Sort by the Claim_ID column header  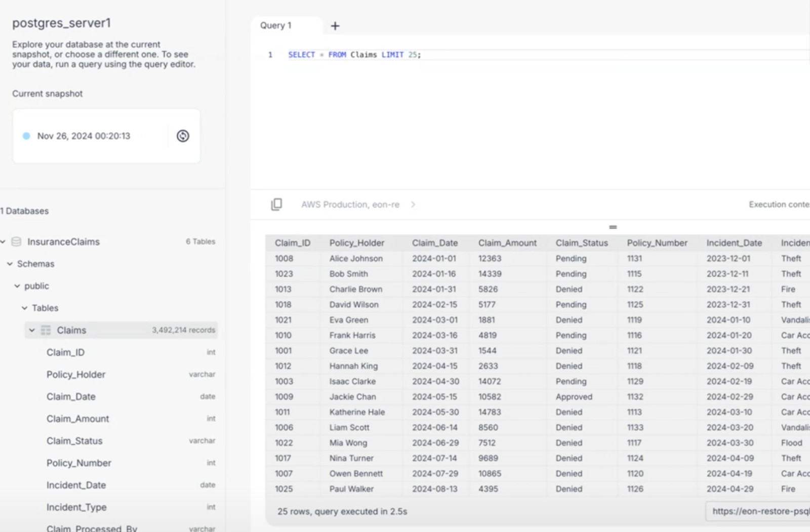[x=293, y=243]
